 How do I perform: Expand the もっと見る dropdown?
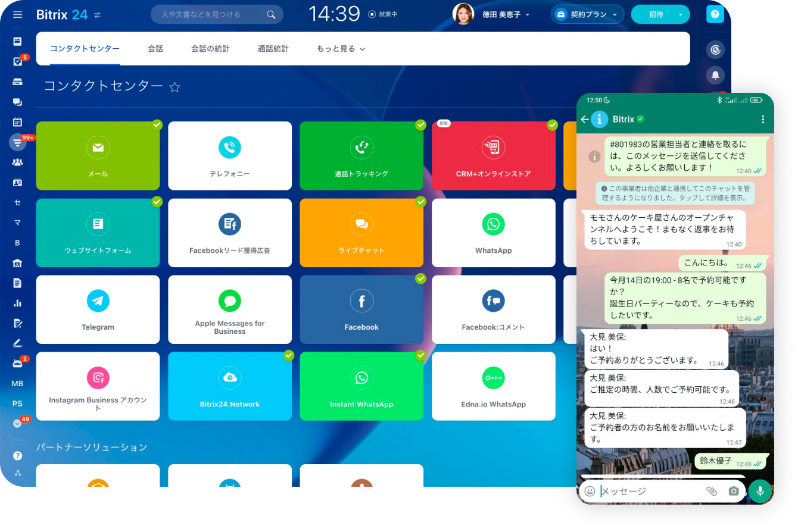pos(341,49)
